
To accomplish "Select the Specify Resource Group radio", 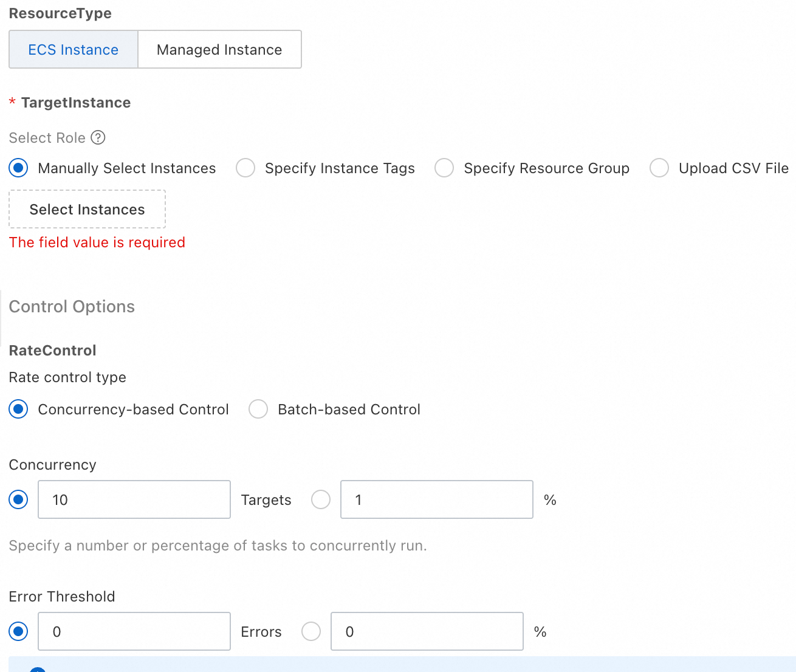I will (444, 168).
